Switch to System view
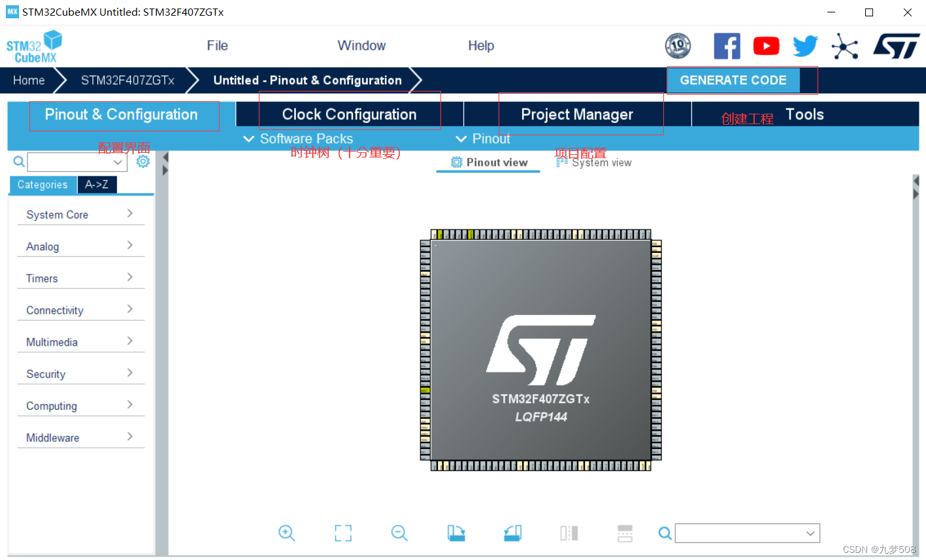 (x=594, y=163)
